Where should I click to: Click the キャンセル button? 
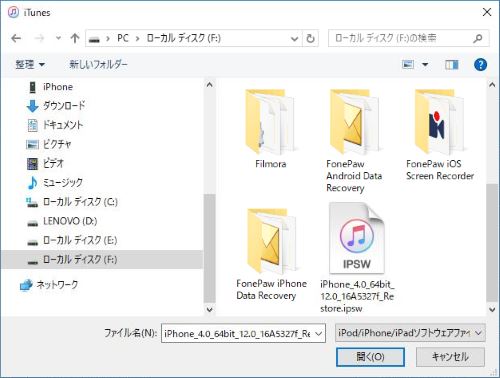450,357
